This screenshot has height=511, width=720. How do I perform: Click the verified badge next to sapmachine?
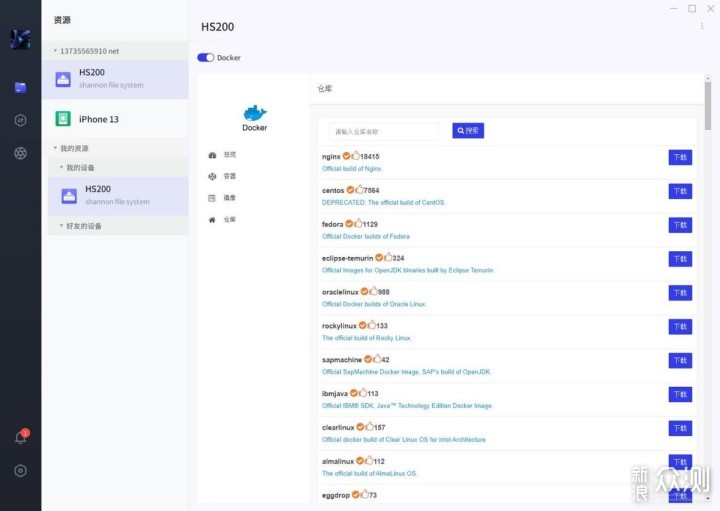point(368,359)
